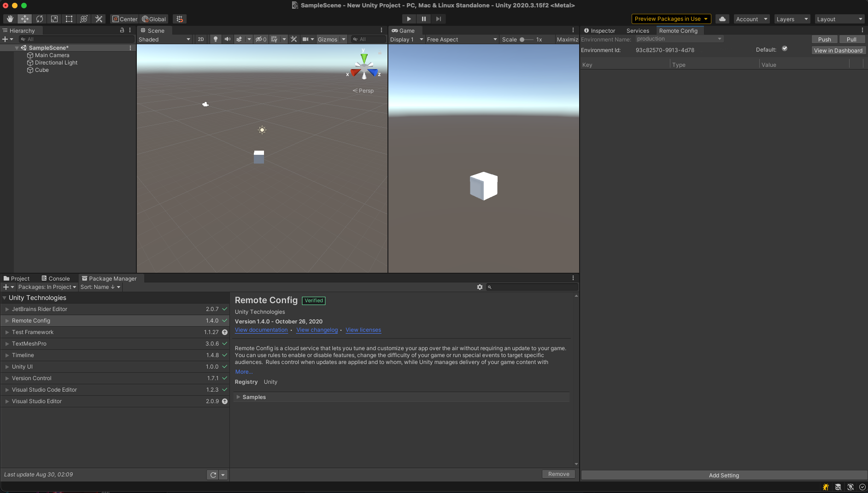
Task: Toggle scene view audio
Action: pos(227,39)
